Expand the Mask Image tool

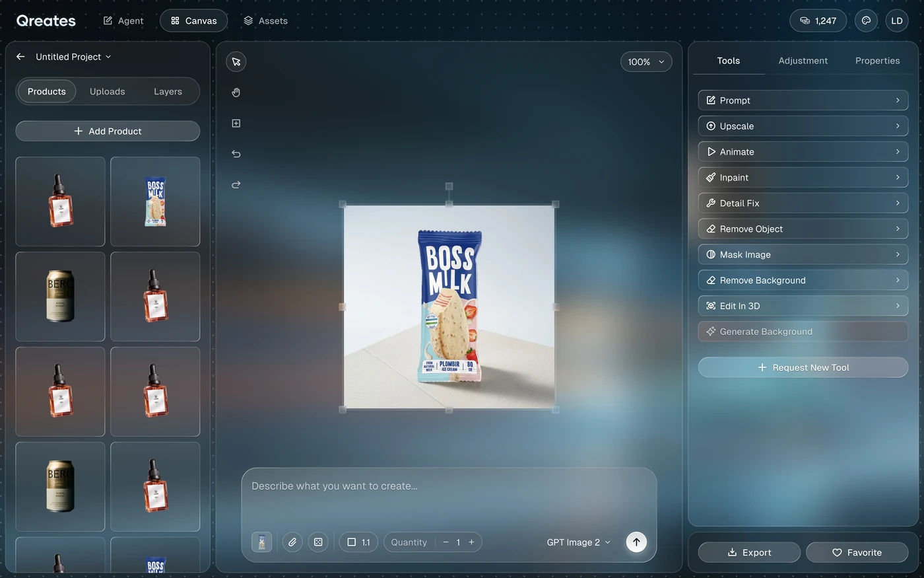click(x=803, y=255)
